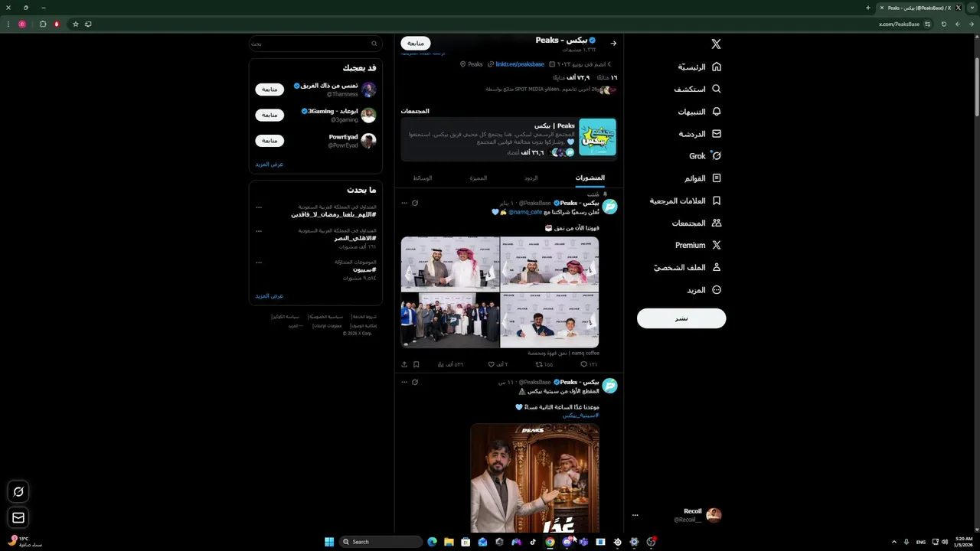Click the search (بحث) input field
The image size is (980, 551).
(x=315, y=44)
